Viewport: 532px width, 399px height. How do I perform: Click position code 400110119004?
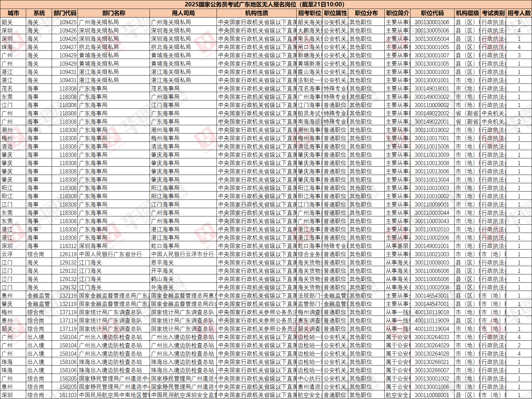coord(432,329)
